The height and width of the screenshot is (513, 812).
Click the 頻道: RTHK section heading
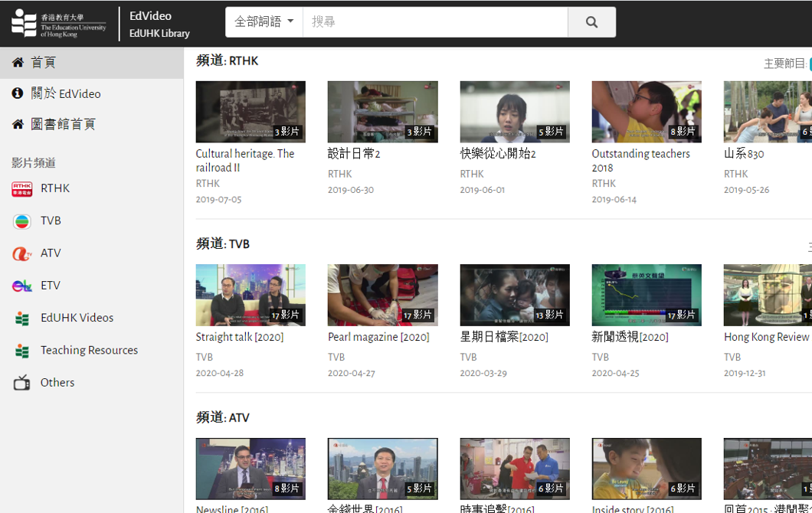227,60
